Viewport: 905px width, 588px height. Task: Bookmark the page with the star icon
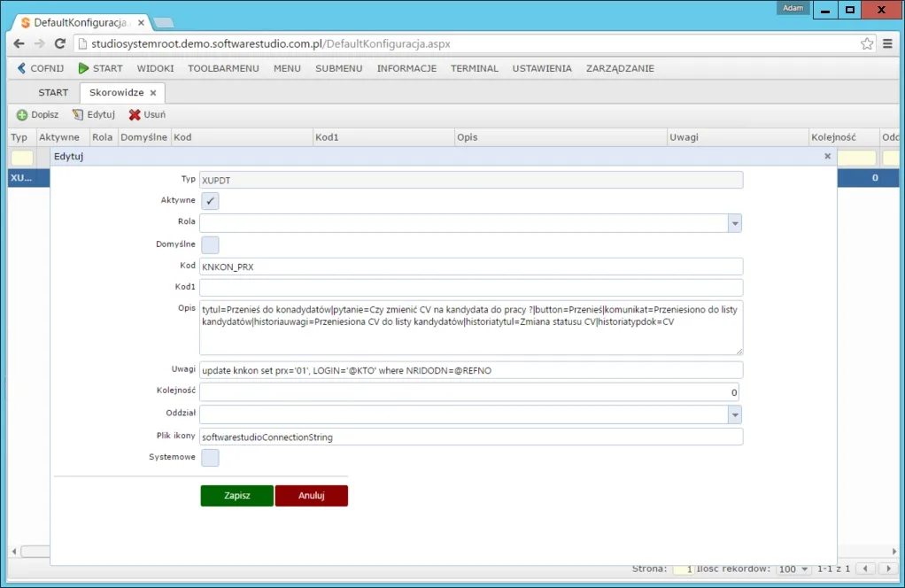coord(867,44)
